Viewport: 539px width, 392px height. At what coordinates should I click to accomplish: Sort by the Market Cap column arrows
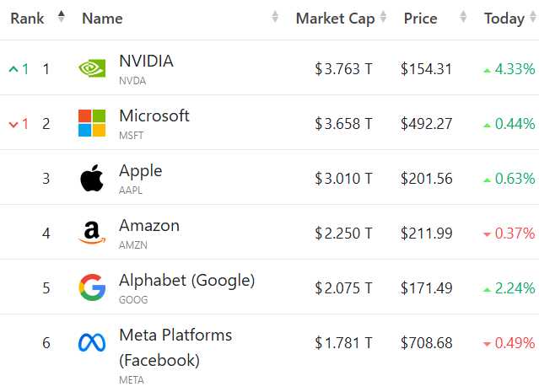[x=383, y=17]
